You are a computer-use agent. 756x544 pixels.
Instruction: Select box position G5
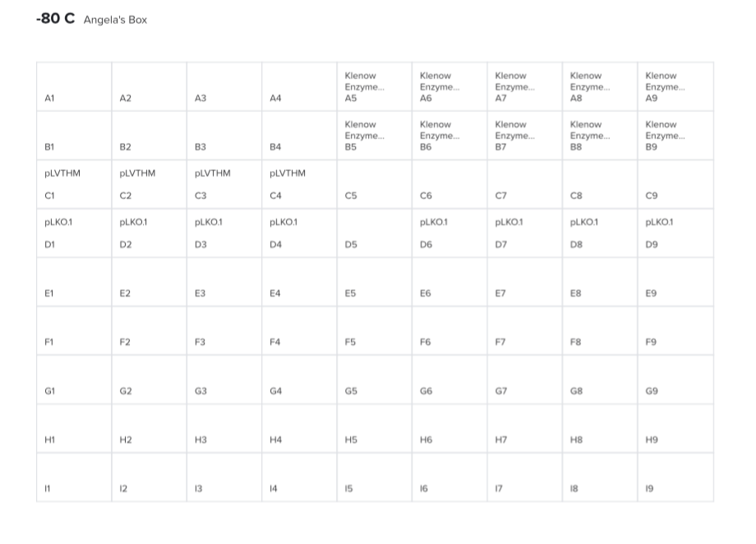pyautogui.click(x=374, y=380)
